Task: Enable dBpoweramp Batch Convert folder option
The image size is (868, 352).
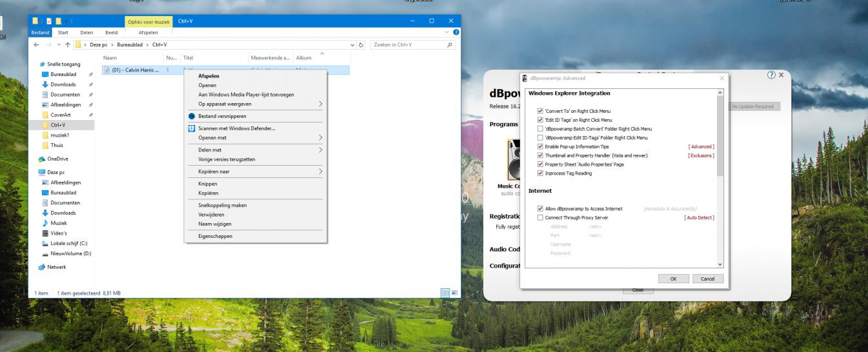Action: [540, 129]
